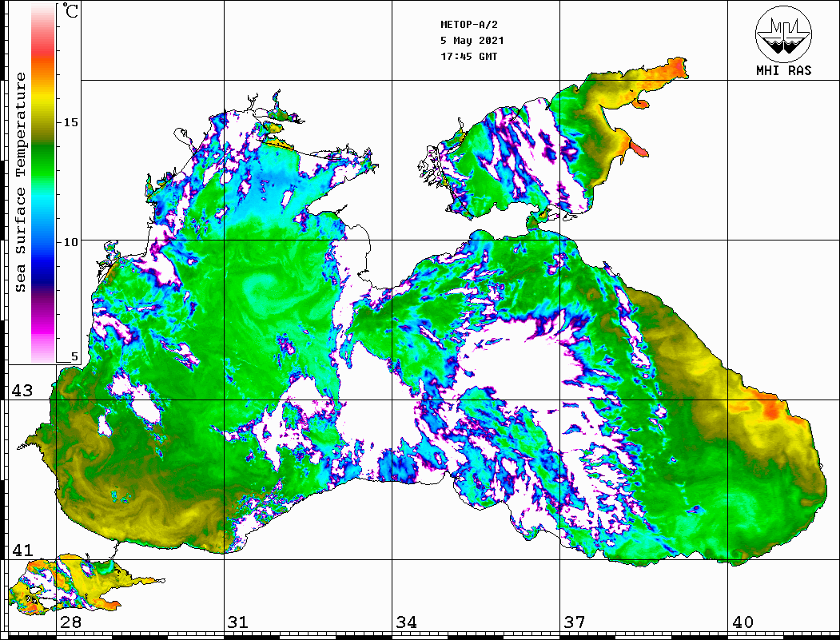Viewport: 840px width, 640px height.
Task: Click the latitude label 43
Action: (x=22, y=391)
